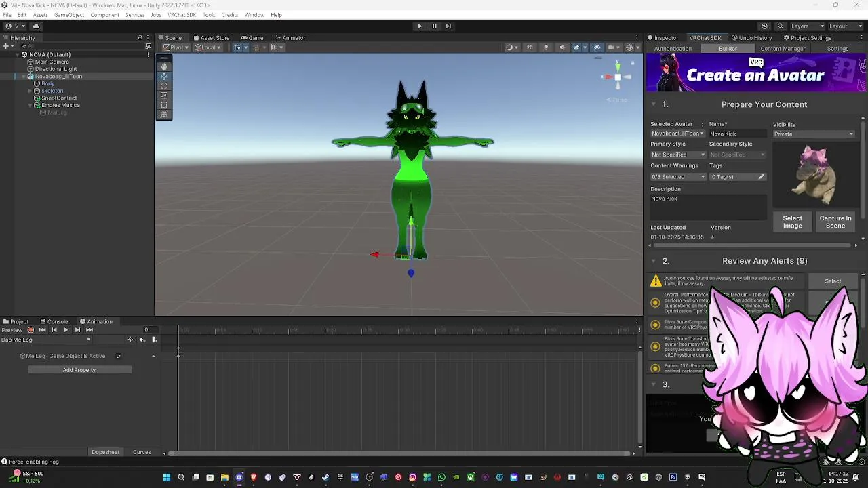This screenshot has width=868, height=488.
Task: Go to next animation keyframe
Action: [77, 330]
